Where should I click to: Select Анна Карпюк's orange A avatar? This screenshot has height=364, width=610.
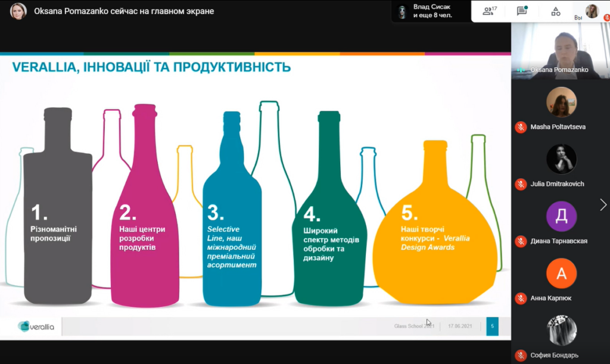click(561, 273)
